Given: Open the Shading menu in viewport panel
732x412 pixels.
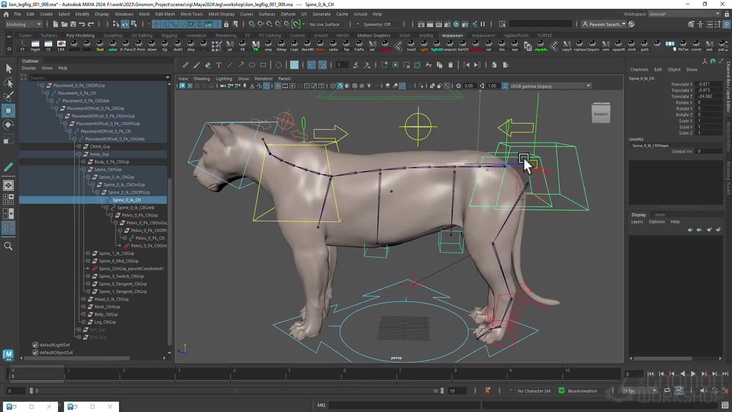Looking at the screenshot, I should point(202,78).
